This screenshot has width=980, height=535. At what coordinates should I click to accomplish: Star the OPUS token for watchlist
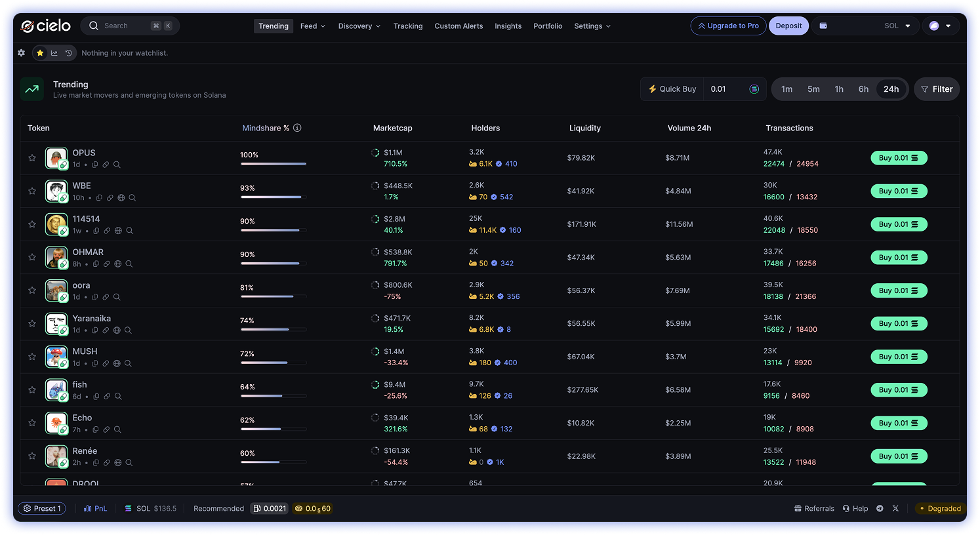32,158
